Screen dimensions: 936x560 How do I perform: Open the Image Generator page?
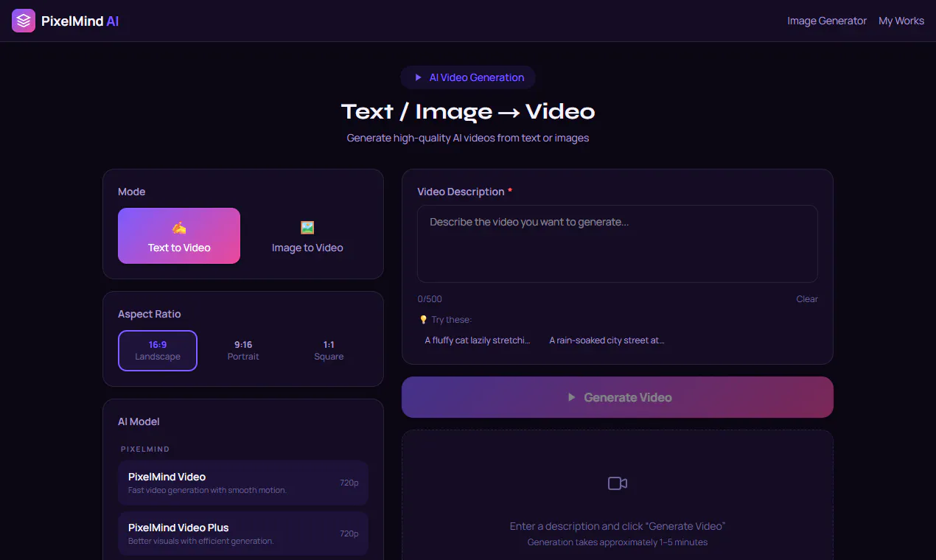pyautogui.click(x=827, y=21)
